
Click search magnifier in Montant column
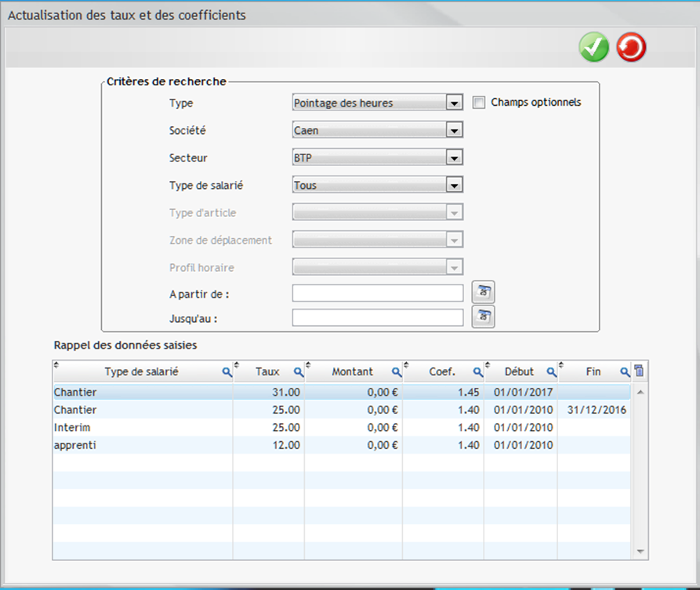click(x=397, y=371)
